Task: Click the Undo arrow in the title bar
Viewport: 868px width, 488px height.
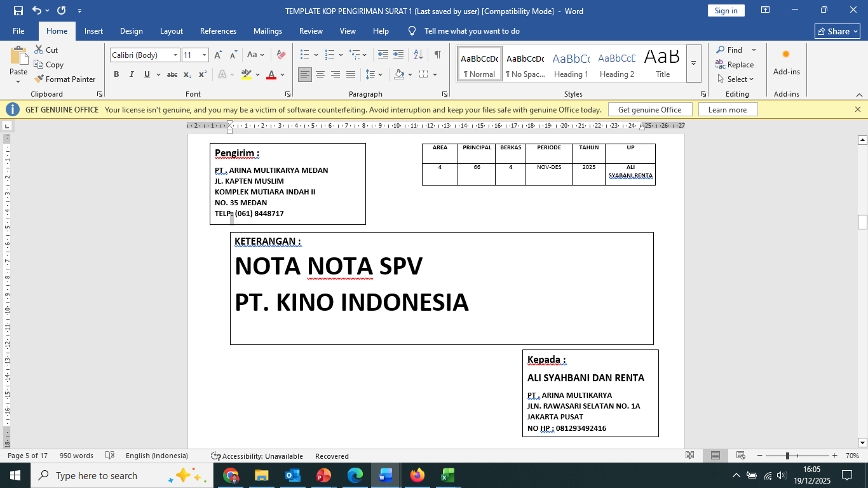Action: [37, 11]
